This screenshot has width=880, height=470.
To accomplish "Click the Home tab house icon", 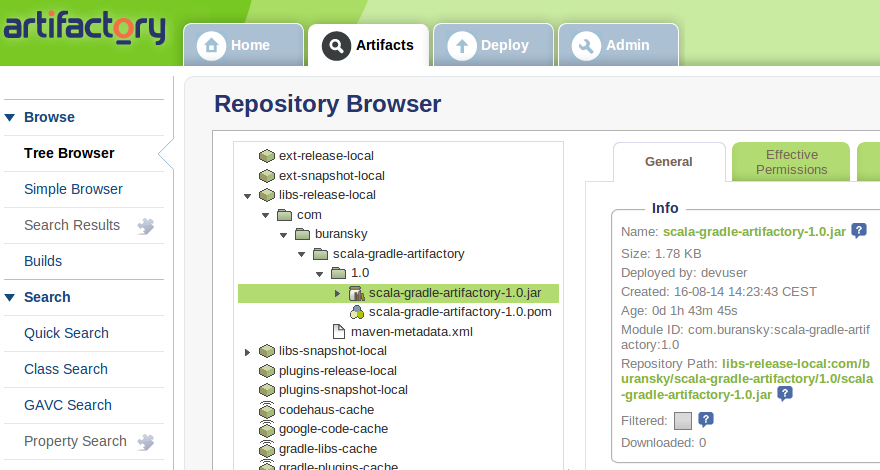I will click(x=212, y=45).
